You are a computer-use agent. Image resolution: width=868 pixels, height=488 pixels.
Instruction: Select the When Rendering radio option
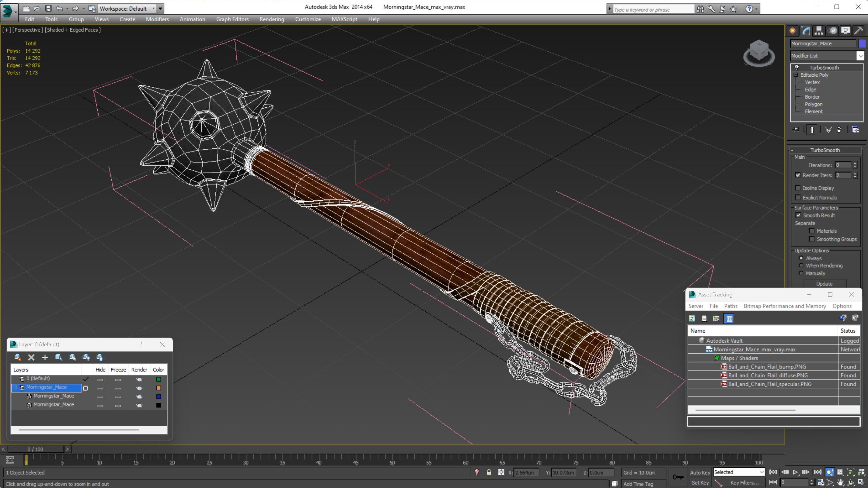801,265
